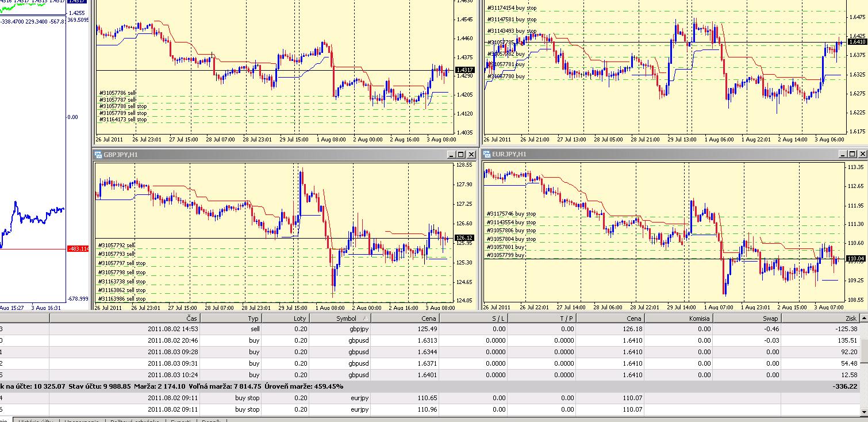The width and height of the screenshot is (868, 422).
Task: Click the Zisk column header
Action: [x=820, y=318]
